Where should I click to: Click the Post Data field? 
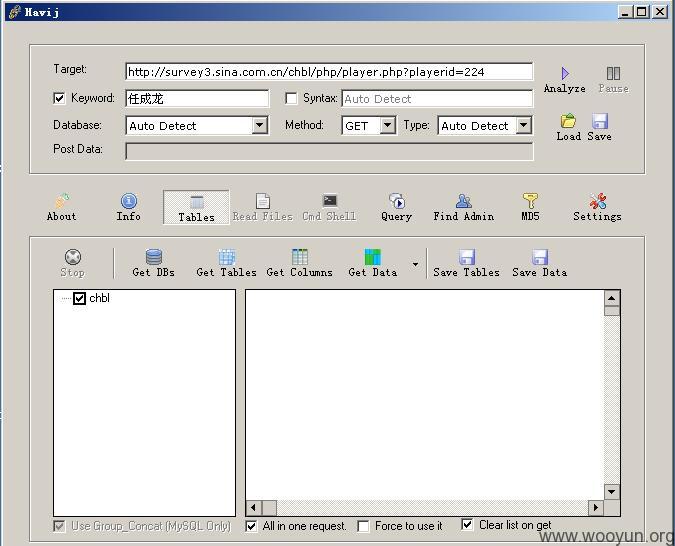(329, 152)
